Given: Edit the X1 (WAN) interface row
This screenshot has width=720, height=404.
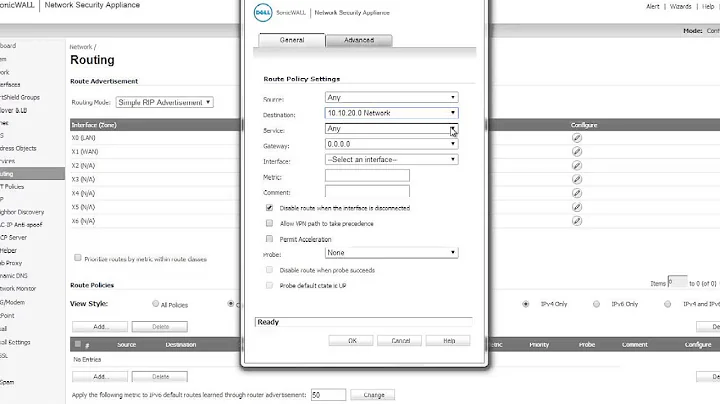Looking at the screenshot, I should pyautogui.click(x=577, y=152).
